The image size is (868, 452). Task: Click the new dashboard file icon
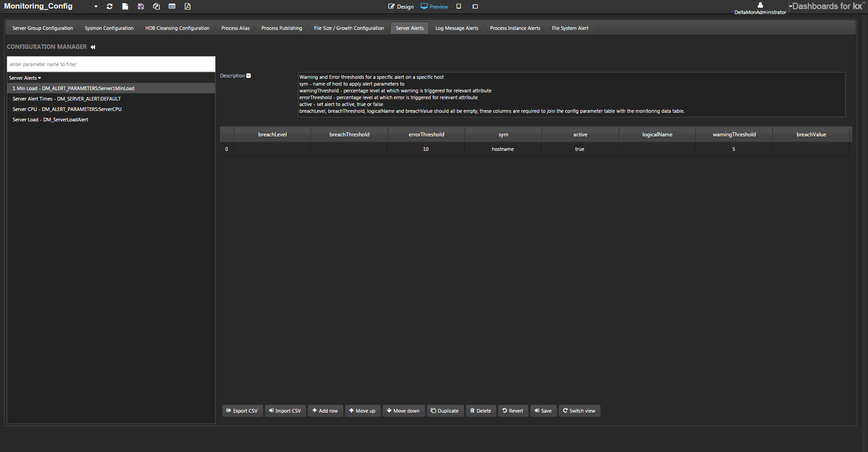pyautogui.click(x=125, y=6)
